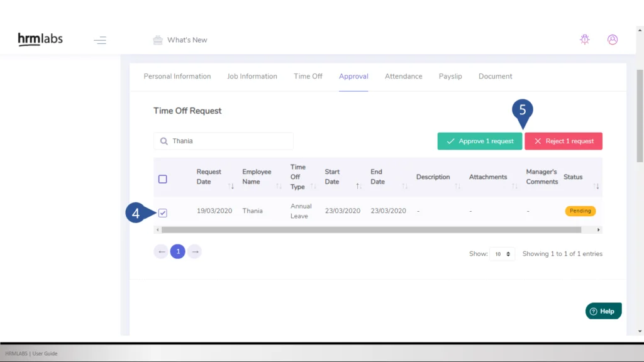Image resolution: width=644 pixels, height=362 pixels.
Task: Go to previous page arrow
Action: (x=162, y=252)
